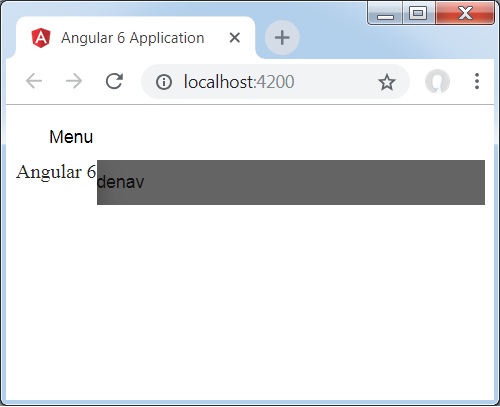The width and height of the screenshot is (500, 407).
Task: Maximize the browser window
Action: [x=418, y=13]
